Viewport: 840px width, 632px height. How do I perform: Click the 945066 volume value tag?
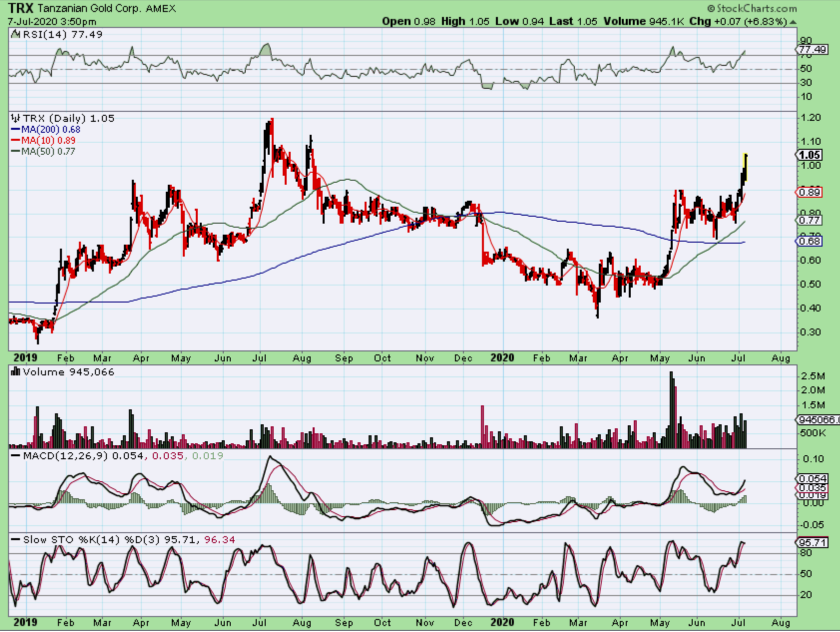coord(818,420)
